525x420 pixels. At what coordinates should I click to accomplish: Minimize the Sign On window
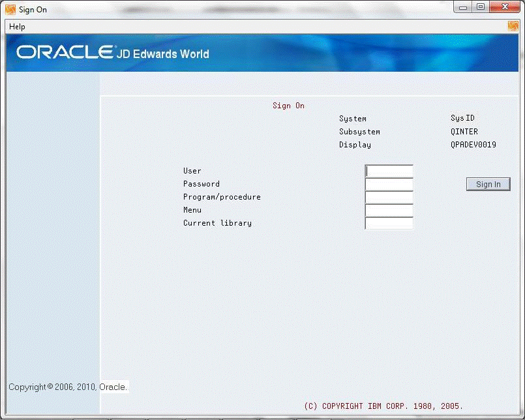point(463,7)
